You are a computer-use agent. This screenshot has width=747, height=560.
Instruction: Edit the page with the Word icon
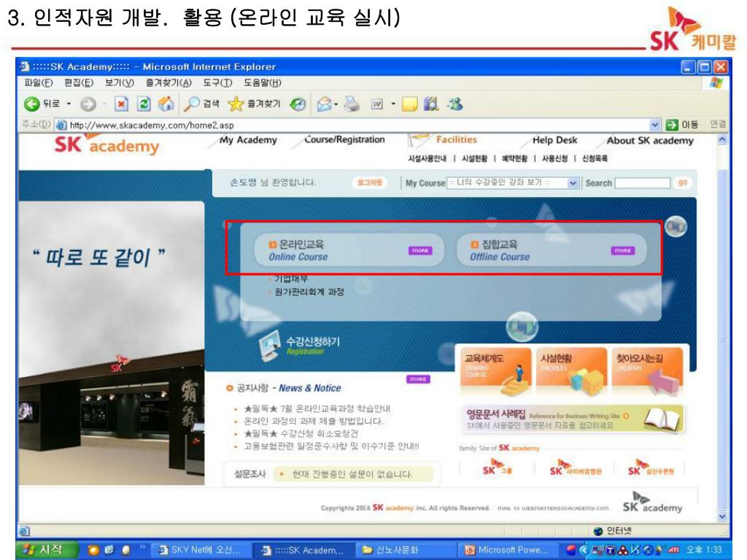pos(377,104)
